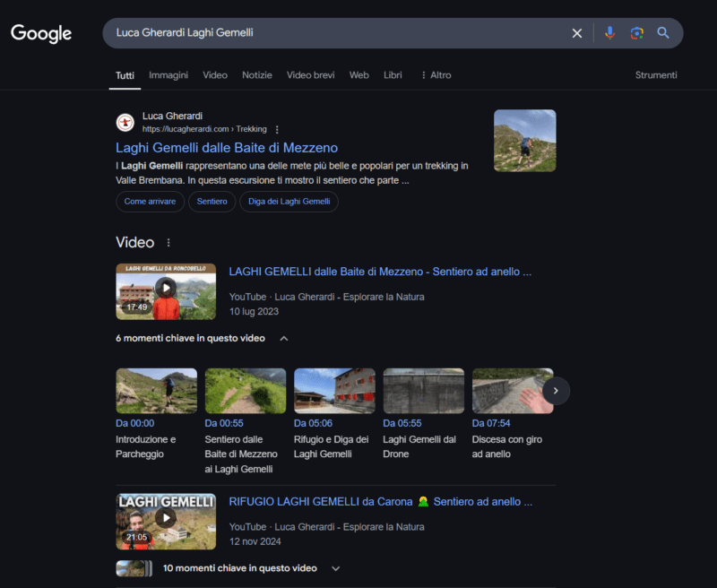Image resolution: width=717 pixels, height=588 pixels.
Task: Click the 'Da 00:00' timestamp link
Action: 135,423
